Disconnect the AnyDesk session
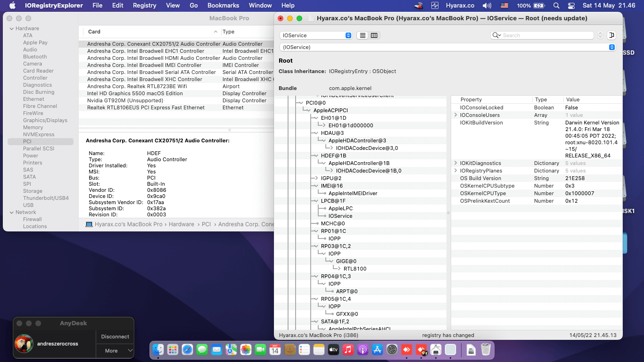This screenshot has width=644, height=362. point(115,337)
